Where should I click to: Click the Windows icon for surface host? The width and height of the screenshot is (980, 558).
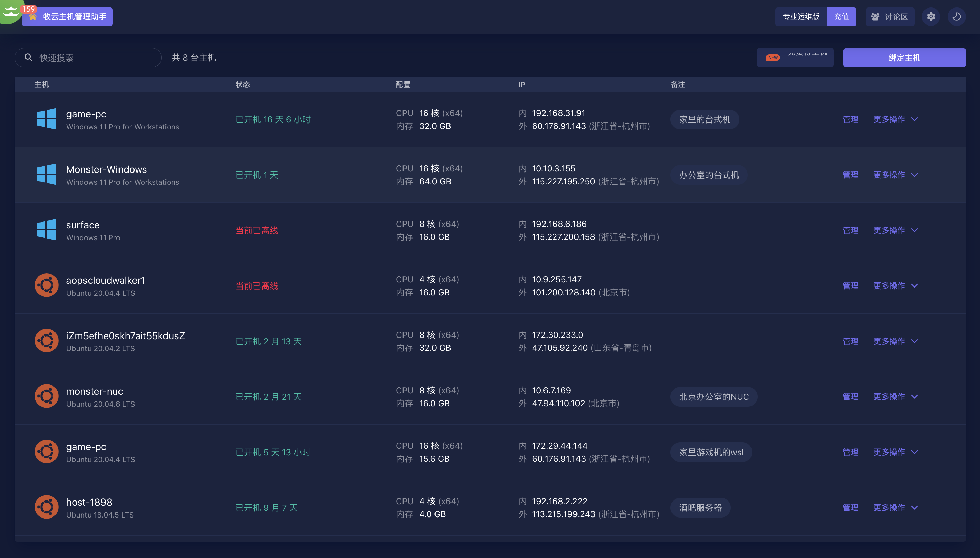(x=46, y=230)
